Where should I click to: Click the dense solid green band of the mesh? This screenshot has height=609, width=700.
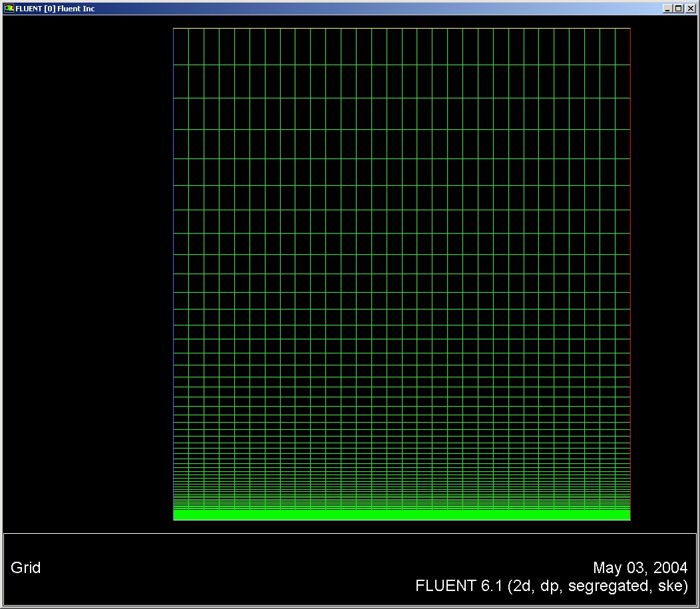click(x=402, y=514)
